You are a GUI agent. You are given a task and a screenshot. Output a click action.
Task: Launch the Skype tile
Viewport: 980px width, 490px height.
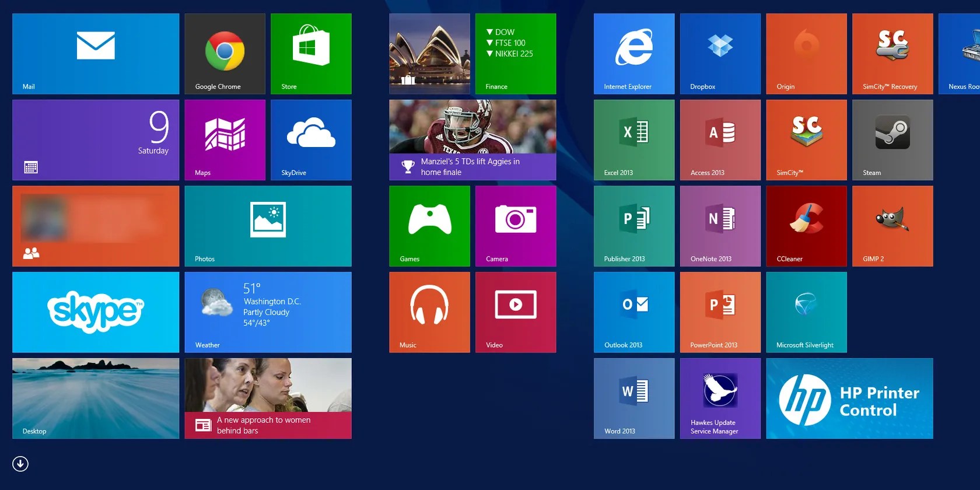pyautogui.click(x=96, y=312)
